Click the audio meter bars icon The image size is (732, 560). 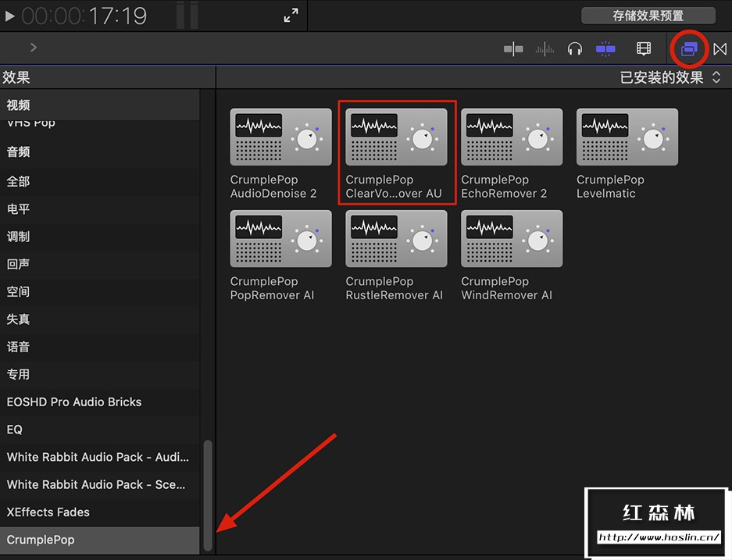[x=187, y=16]
